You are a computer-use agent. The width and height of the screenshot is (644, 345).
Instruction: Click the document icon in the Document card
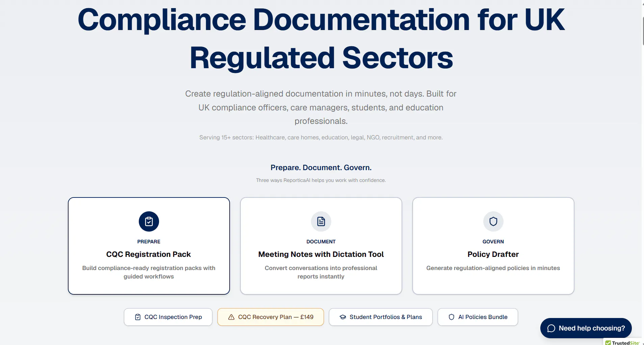[x=321, y=221]
